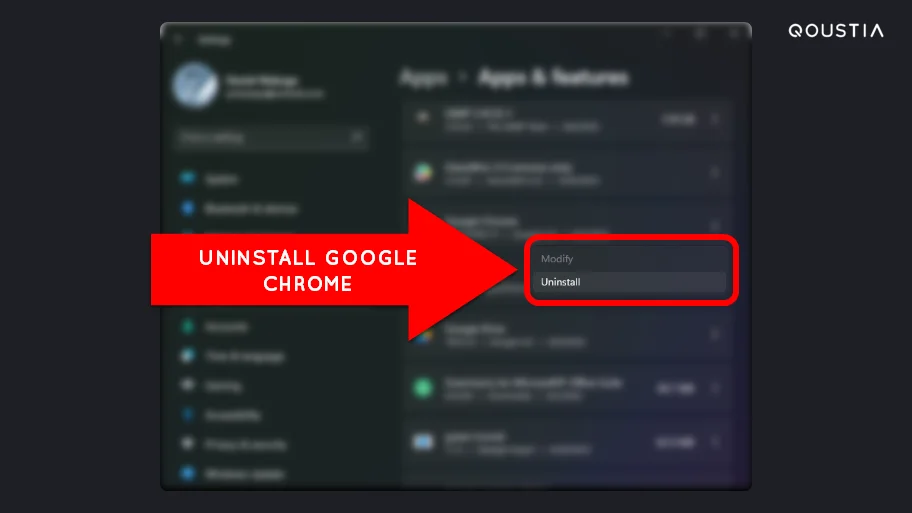Open the three-dot menu of the second listed app
The width and height of the screenshot is (912, 513).
click(x=715, y=173)
